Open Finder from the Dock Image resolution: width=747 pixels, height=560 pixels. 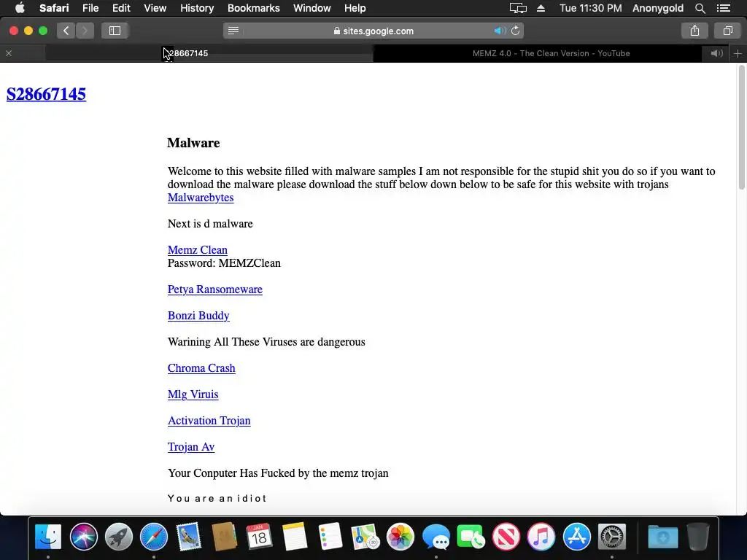tap(48, 537)
